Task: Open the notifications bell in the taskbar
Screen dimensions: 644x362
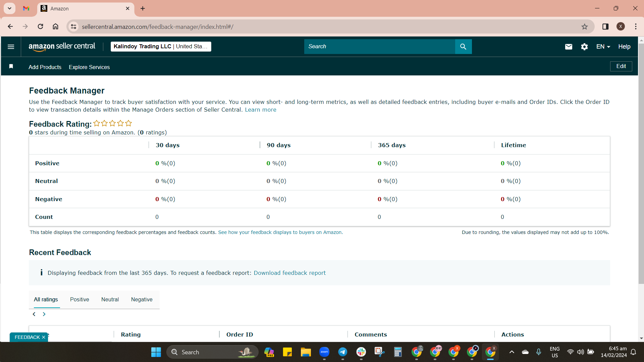Action: pos(633,352)
